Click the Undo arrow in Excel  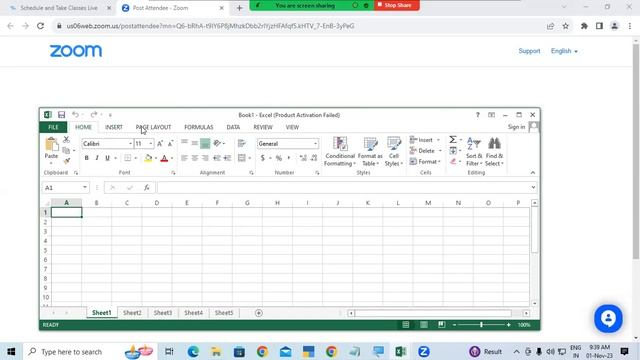point(76,115)
